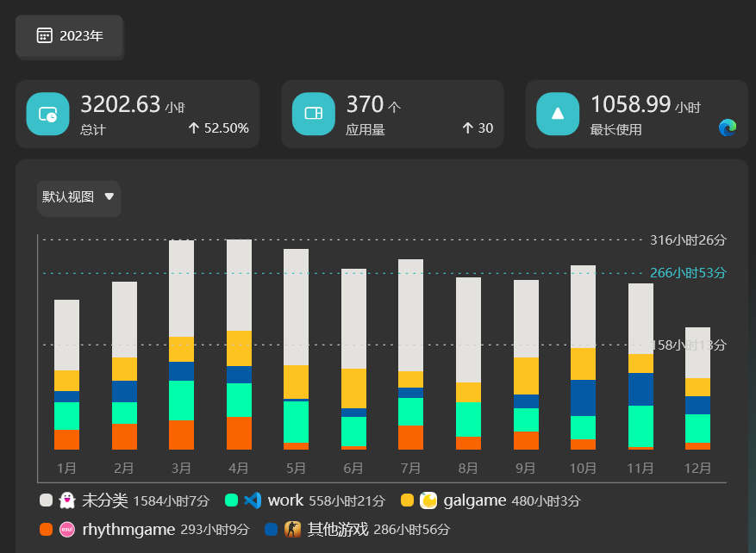The width and height of the screenshot is (756, 553).
Task: Click the pink osu icon for rhythmgame
Action: (67, 529)
